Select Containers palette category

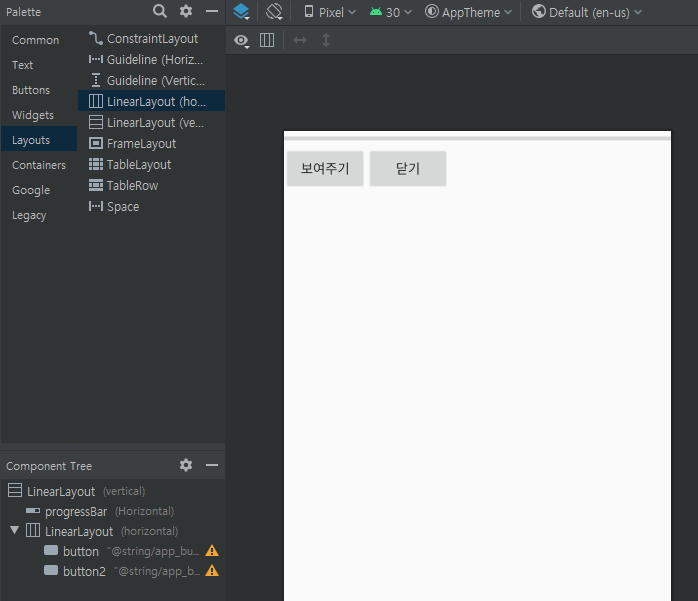(x=39, y=165)
